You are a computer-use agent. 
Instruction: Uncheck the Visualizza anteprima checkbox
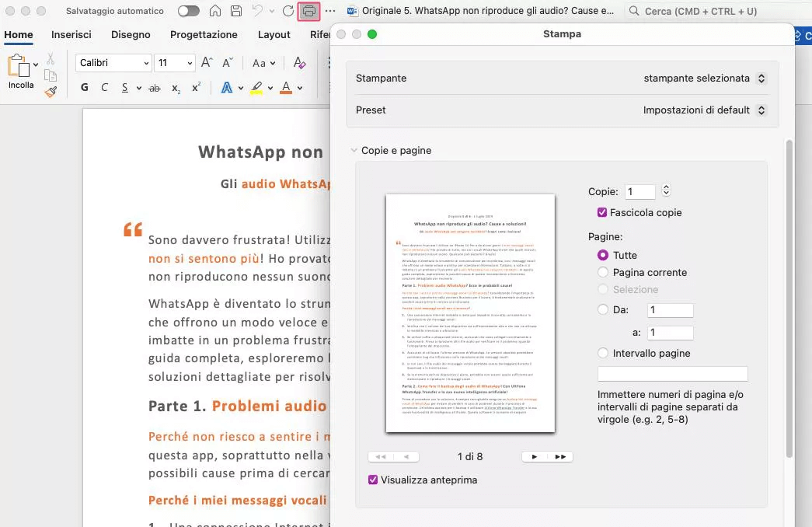[373, 480]
